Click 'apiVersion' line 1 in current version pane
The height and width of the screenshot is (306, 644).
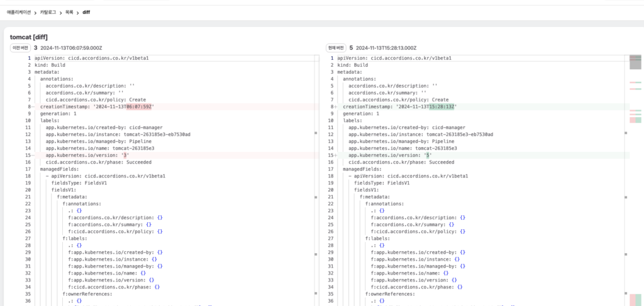coord(394,58)
